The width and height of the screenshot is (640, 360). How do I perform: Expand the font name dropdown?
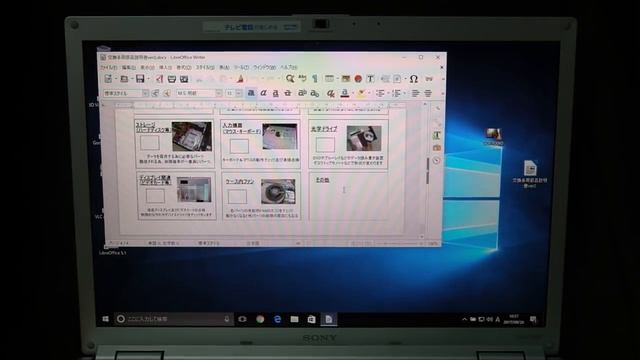[x=218, y=93]
